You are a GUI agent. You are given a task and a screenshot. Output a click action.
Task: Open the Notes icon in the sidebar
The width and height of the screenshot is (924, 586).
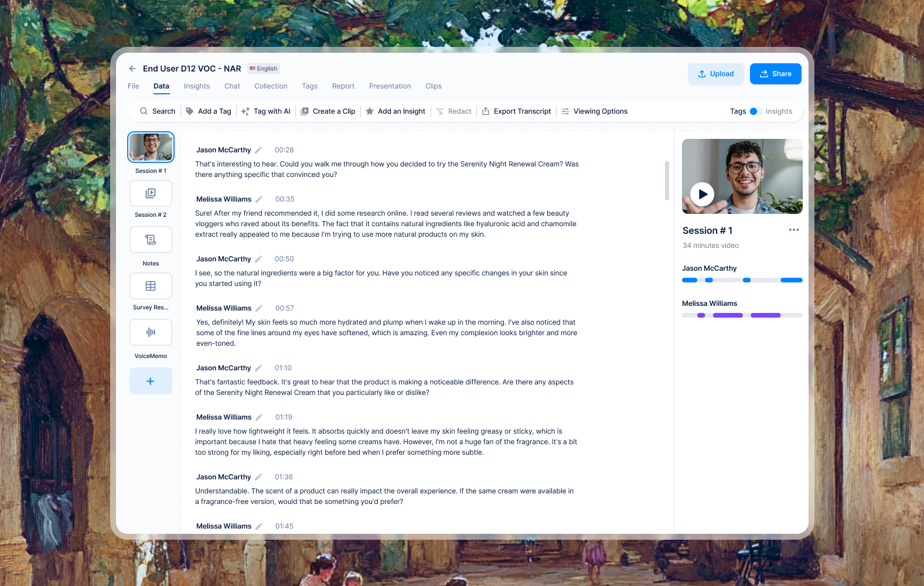click(x=151, y=240)
